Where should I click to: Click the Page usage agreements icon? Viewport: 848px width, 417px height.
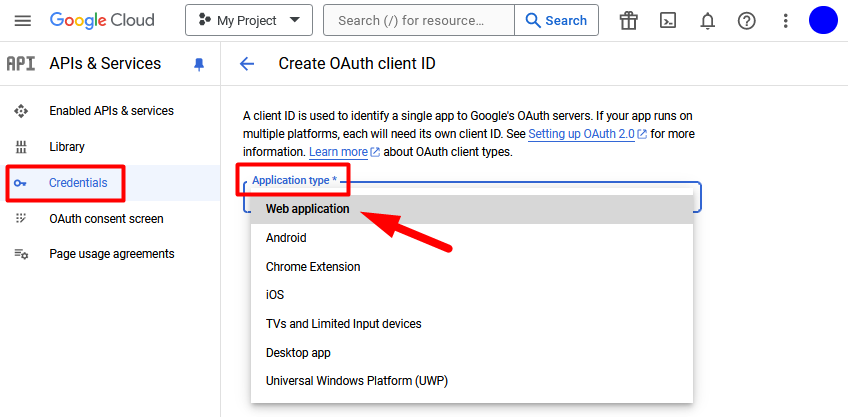coord(21,254)
